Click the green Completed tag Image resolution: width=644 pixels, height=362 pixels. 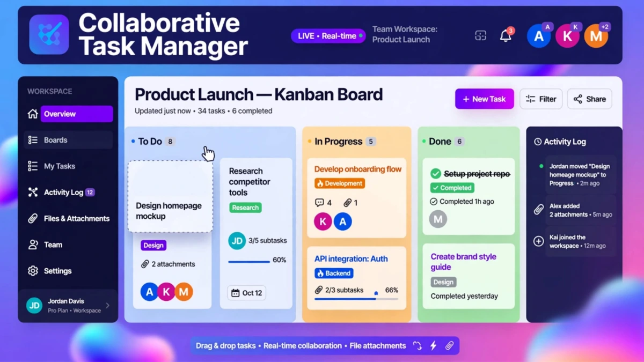tap(452, 188)
